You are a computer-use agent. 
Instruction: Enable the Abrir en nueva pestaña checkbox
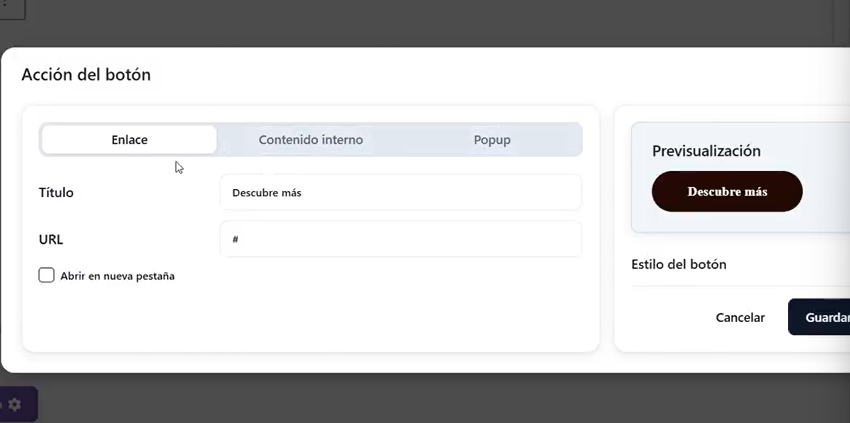pyautogui.click(x=46, y=275)
